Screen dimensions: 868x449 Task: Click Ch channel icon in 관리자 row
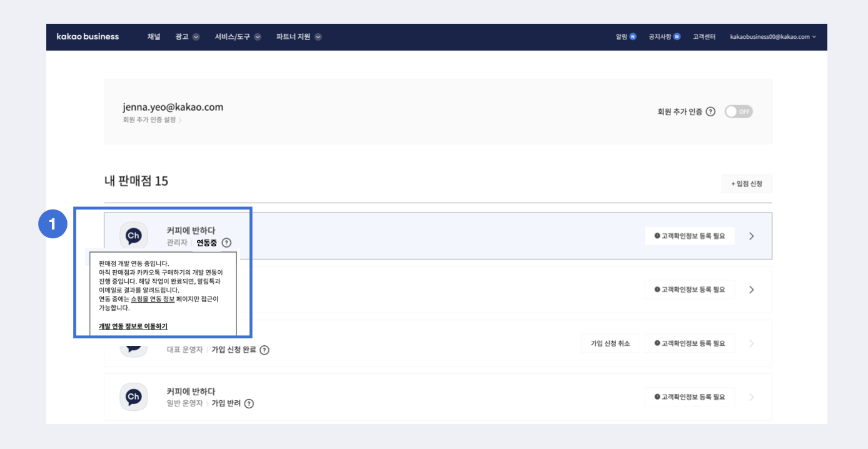click(133, 236)
